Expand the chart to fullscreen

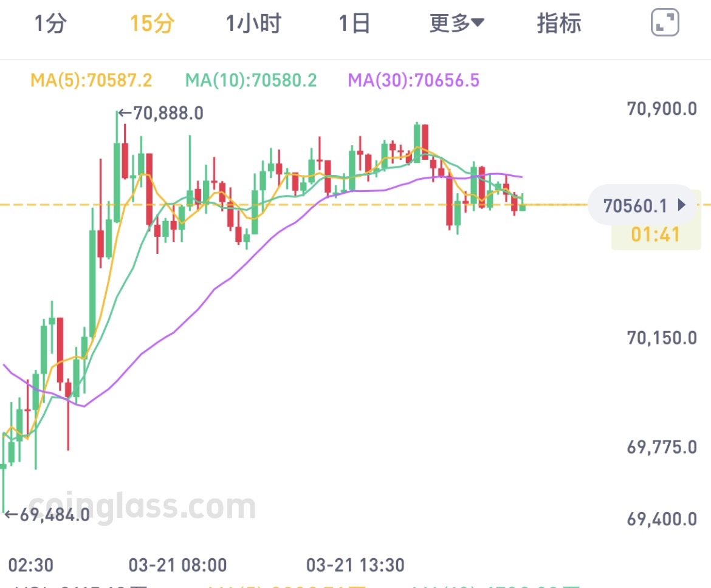tap(664, 24)
